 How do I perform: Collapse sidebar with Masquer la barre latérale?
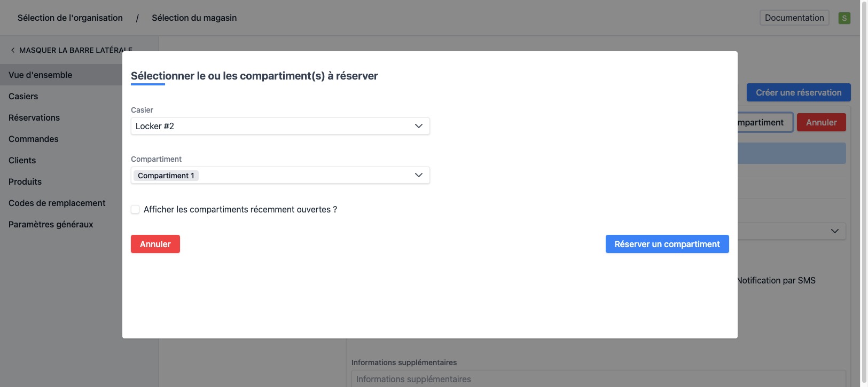[71, 50]
